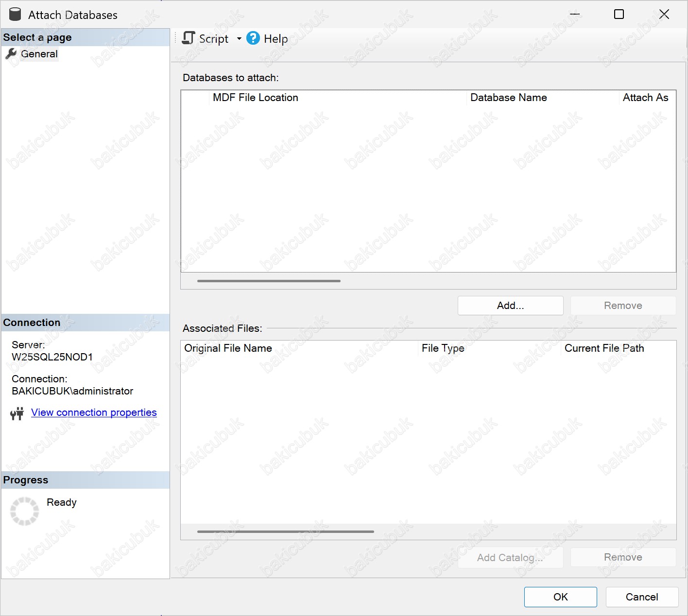Image resolution: width=688 pixels, height=616 pixels.
Task: Click the blue Help question mark icon
Action: click(x=253, y=38)
